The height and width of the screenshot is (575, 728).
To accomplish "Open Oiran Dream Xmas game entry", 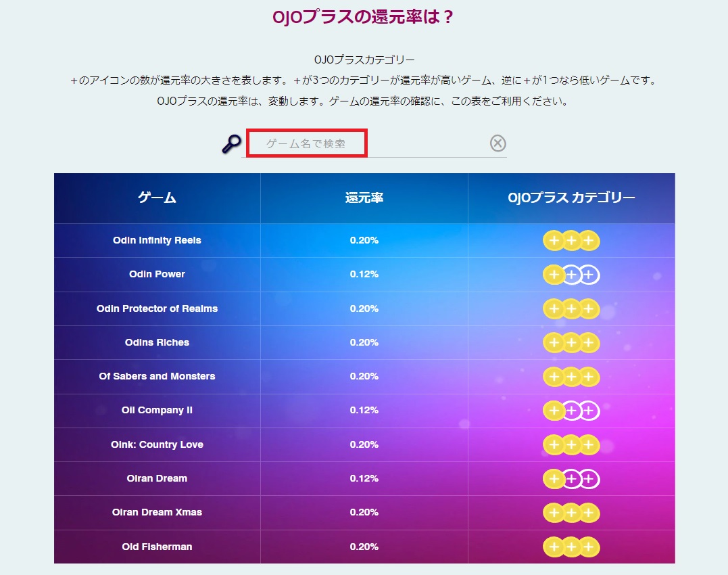I will click(x=157, y=512).
